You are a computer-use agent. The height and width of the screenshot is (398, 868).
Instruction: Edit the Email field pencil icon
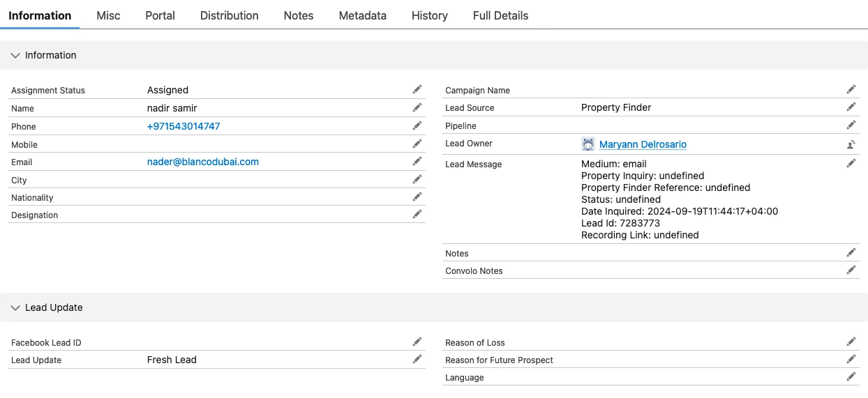coord(417,161)
